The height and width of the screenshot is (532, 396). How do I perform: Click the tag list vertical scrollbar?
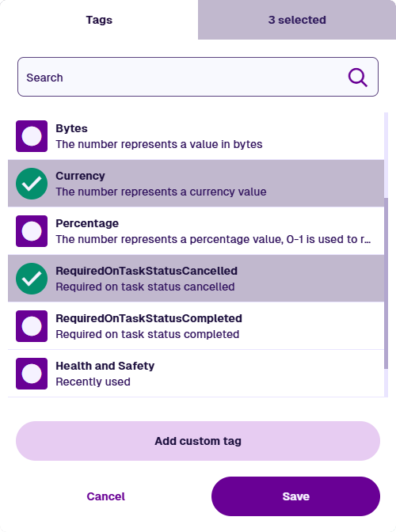[386, 283]
